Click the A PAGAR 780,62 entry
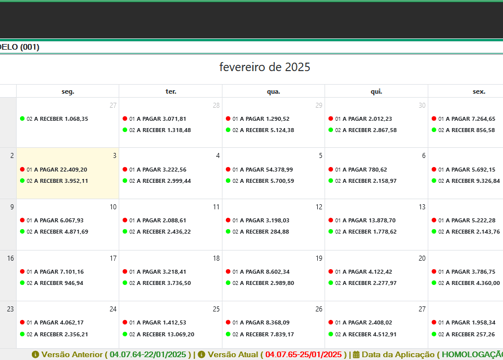The image size is (503, 360). (x=358, y=169)
